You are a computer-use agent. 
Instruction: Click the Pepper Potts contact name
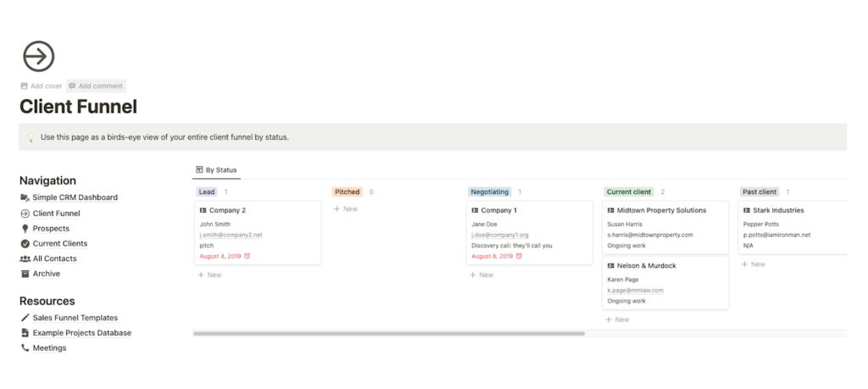tap(761, 224)
